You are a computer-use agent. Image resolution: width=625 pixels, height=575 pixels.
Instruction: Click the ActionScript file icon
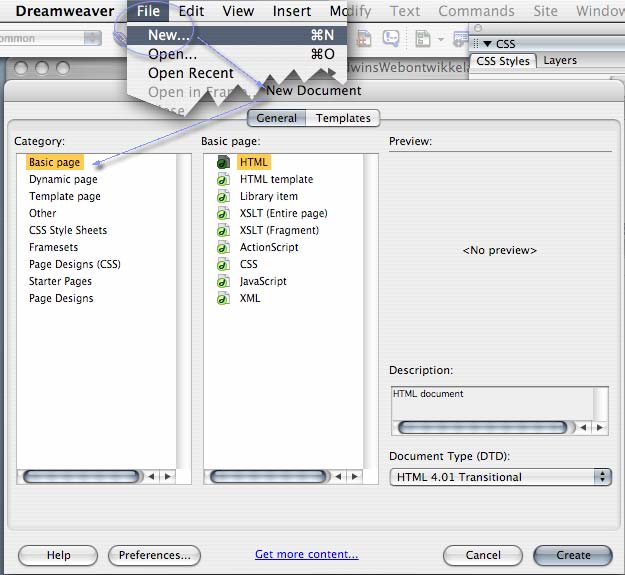pos(223,247)
